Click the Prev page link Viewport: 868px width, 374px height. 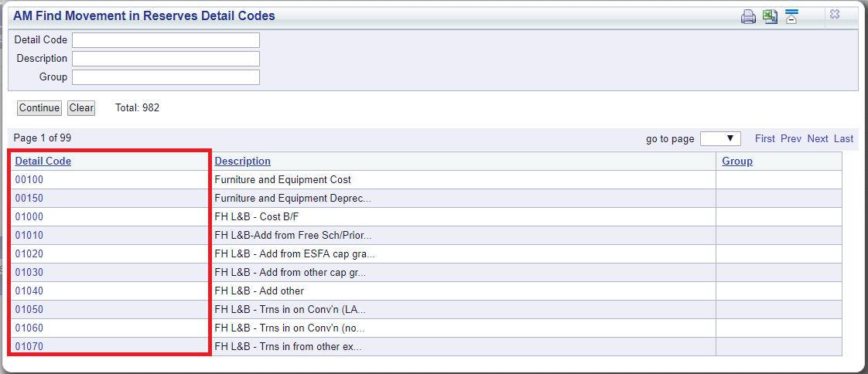point(791,139)
